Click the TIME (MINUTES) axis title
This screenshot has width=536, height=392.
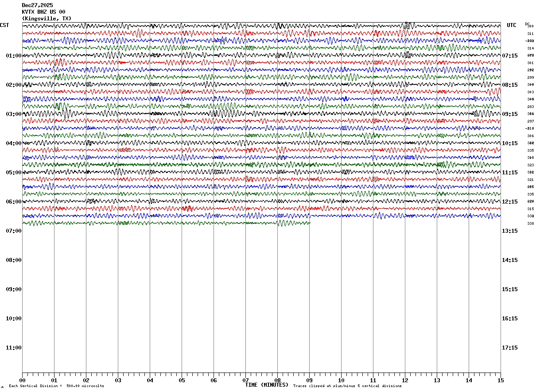[267, 385]
